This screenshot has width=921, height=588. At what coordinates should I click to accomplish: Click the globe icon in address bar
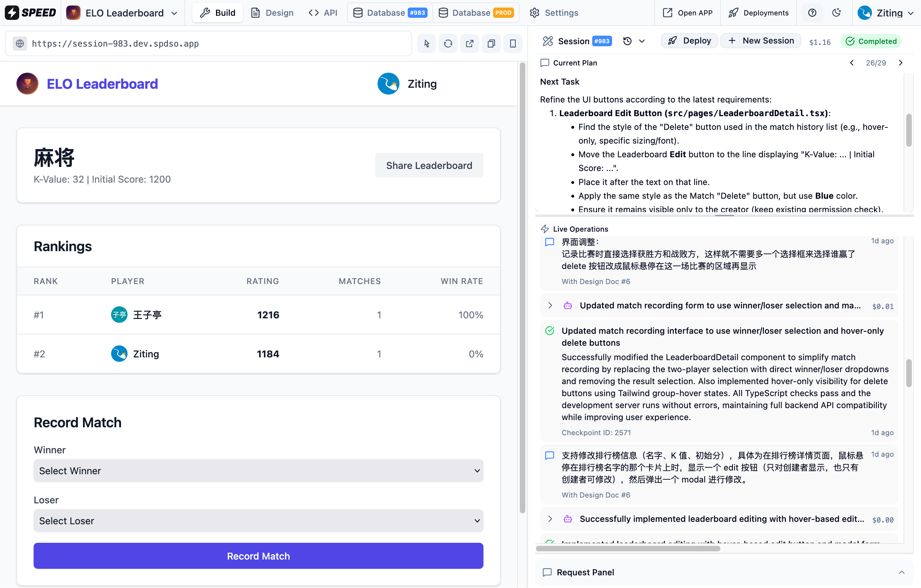tap(20, 44)
